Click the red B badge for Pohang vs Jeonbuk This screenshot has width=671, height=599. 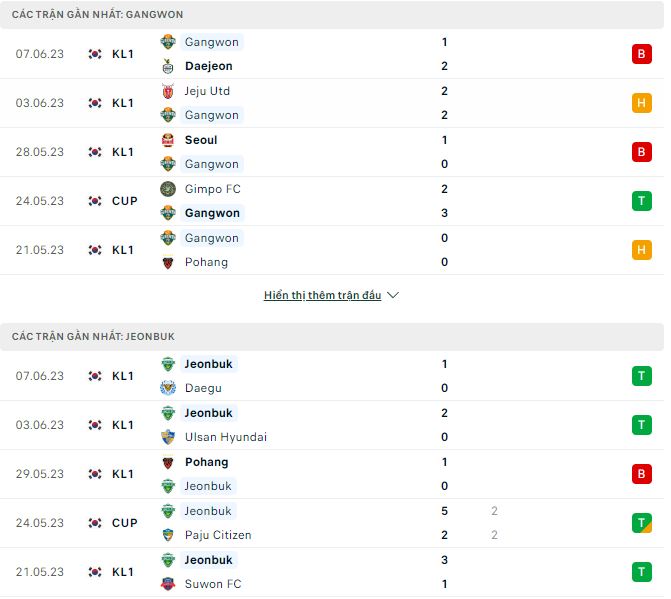[641, 474]
